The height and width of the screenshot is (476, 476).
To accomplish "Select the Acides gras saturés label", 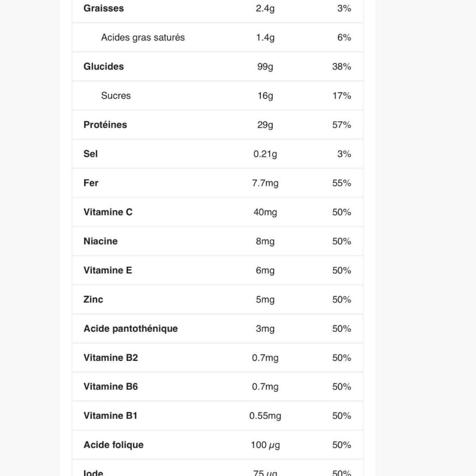I will pyautogui.click(x=143, y=37).
